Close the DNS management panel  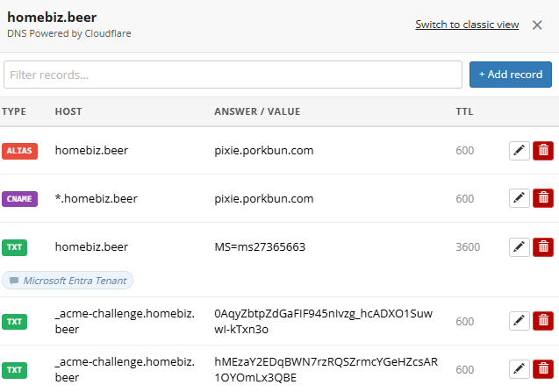tap(537, 25)
